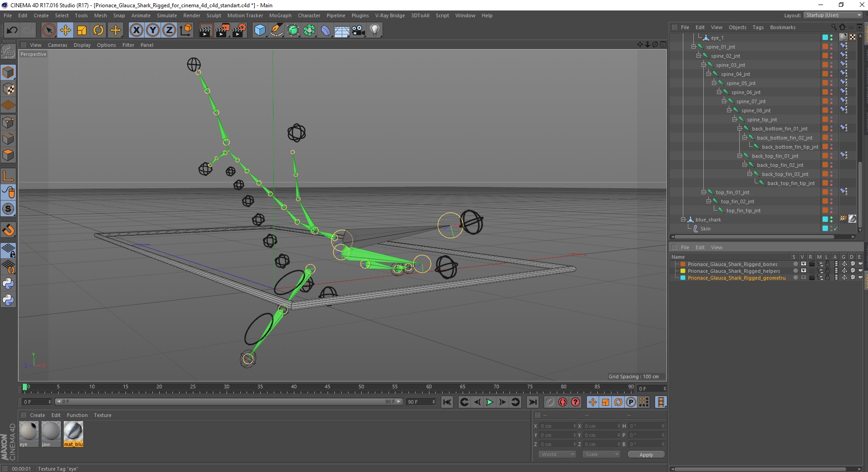The image size is (868, 472).
Task: Select the mat_blu material thumbnail
Action: click(73, 434)
